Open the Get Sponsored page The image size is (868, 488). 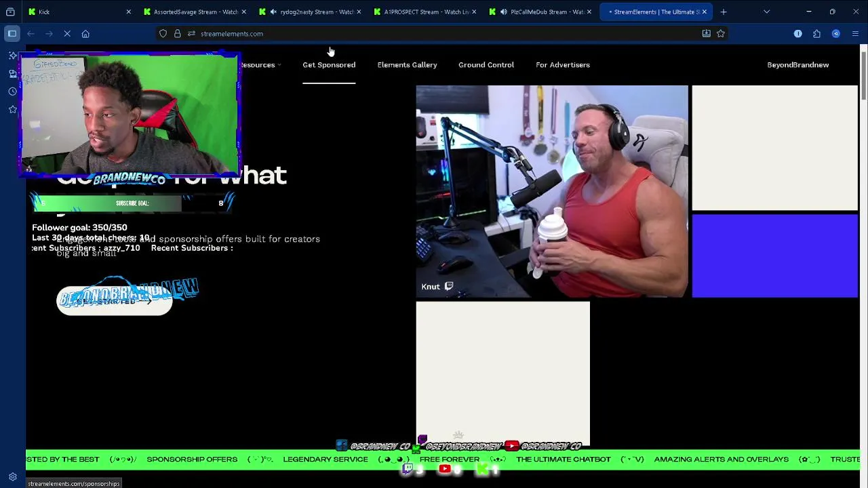click(329, 65)
